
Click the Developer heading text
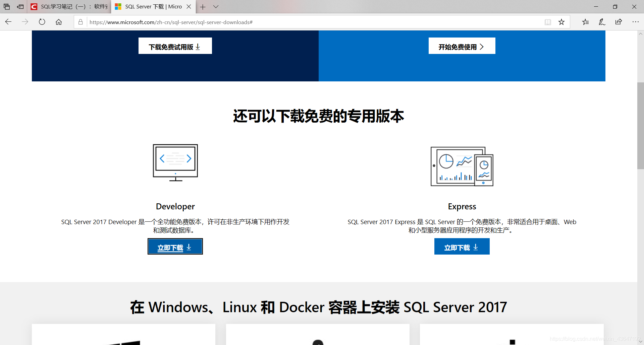pyautogui.click(x=175, y=206)
